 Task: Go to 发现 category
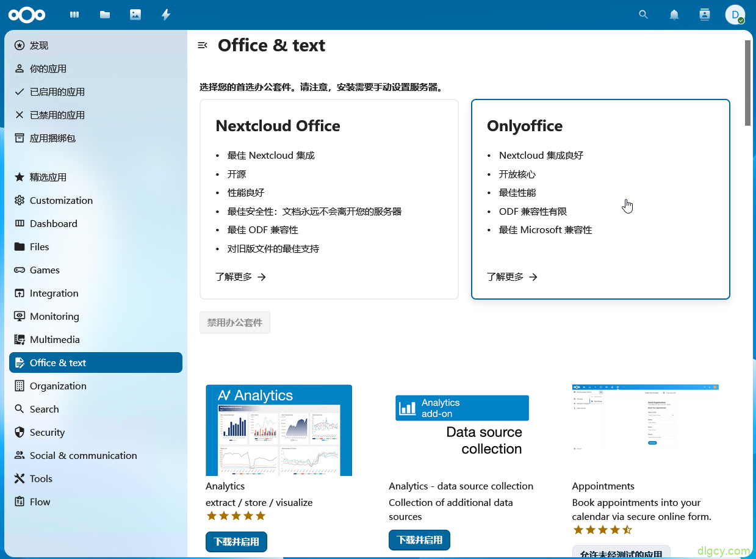click(96, 45)
